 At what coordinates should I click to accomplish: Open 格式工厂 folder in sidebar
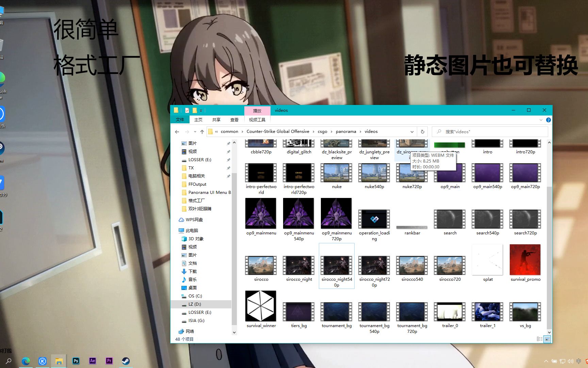pyautogui.click(x=197, y=201)
